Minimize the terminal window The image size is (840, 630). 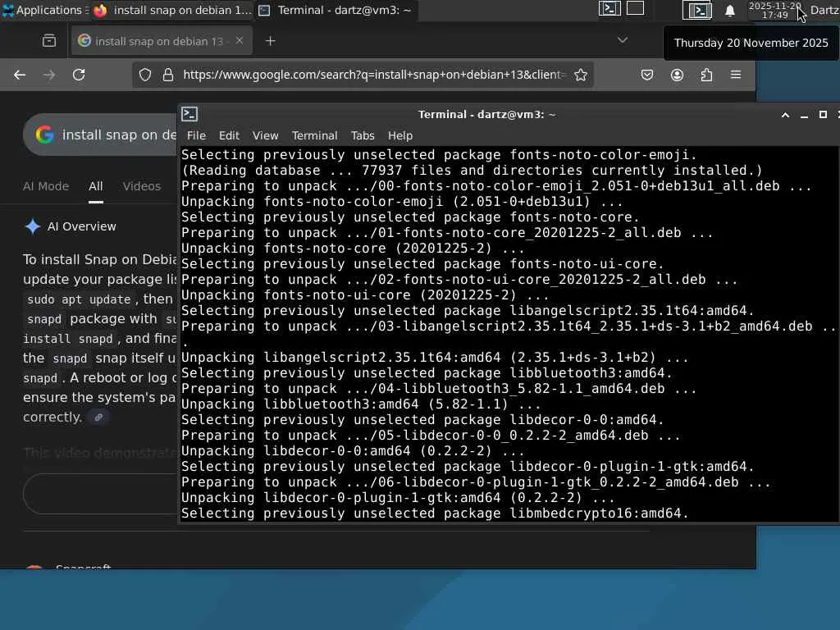click(804, 115)
